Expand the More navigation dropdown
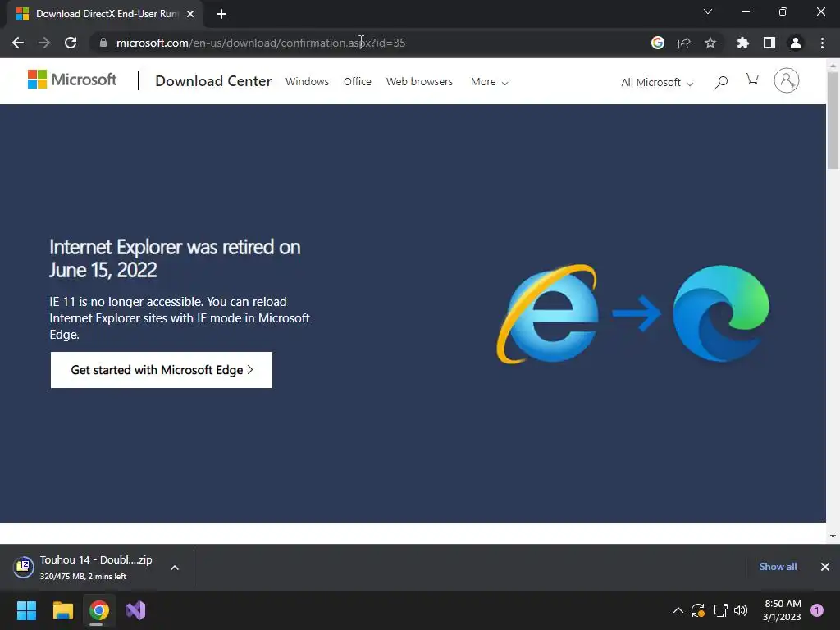 click(x=489, y=82)
